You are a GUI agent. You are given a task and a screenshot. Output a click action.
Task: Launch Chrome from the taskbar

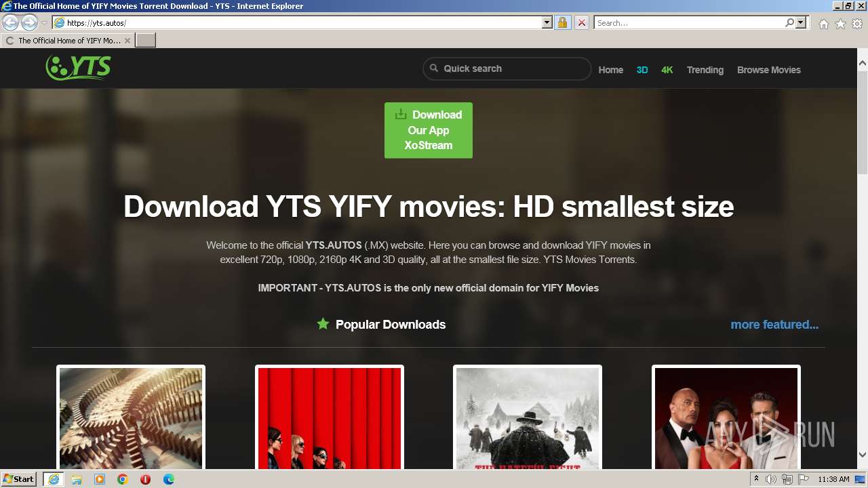click(123, 479)
